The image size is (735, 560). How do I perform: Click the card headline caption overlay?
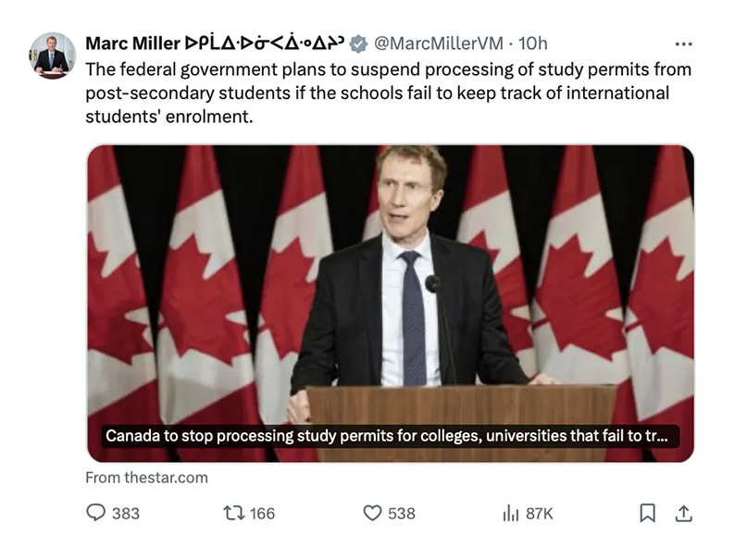[x=387, y=435]
